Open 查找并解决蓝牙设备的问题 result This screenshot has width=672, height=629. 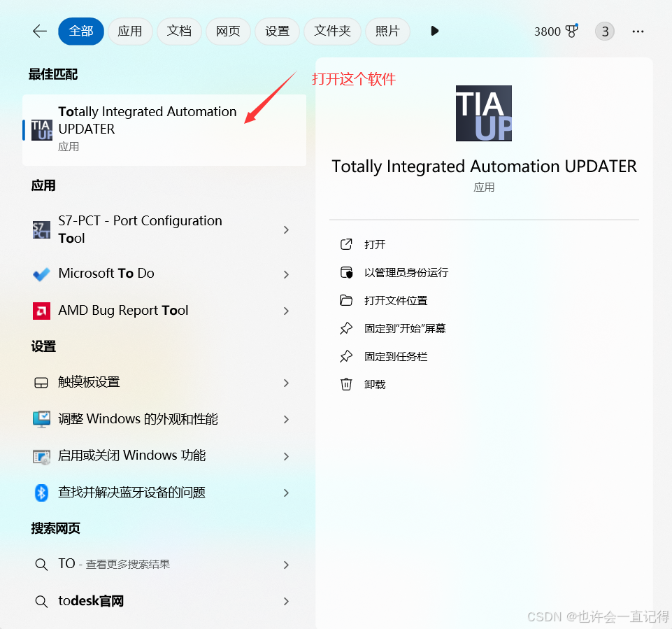[164, 493]
